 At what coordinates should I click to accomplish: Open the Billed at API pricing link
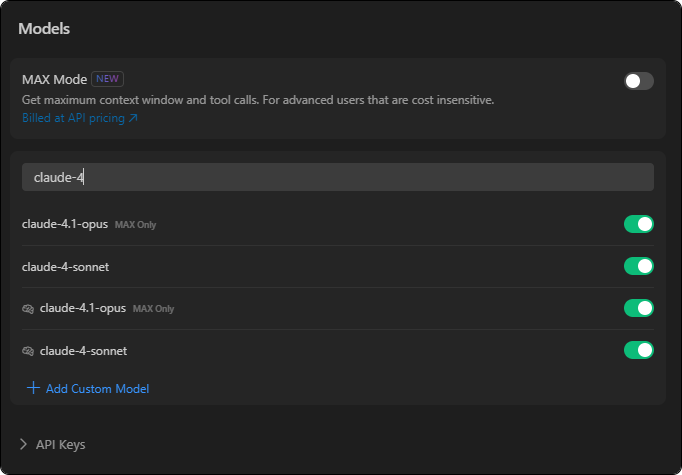[x=73, y=118]
